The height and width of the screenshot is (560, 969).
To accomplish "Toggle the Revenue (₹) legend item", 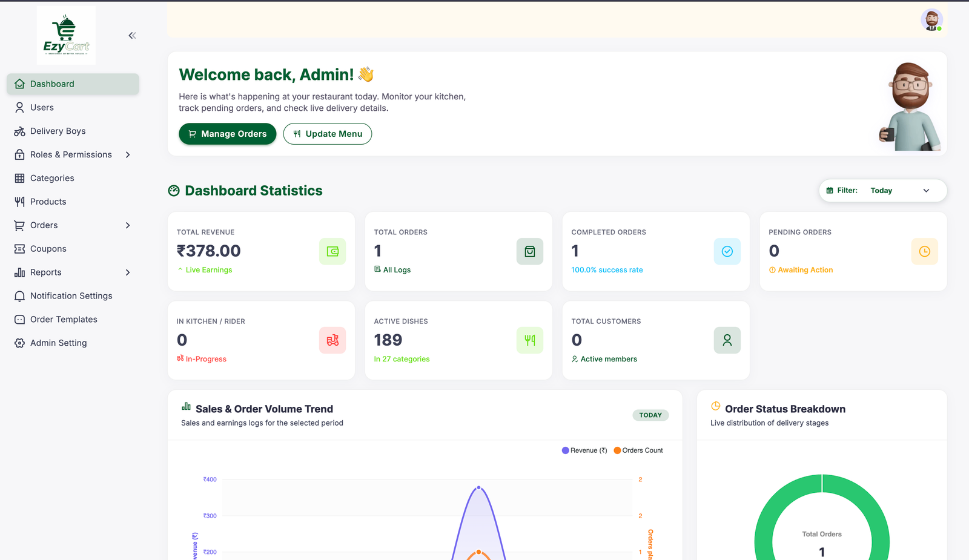I will (584, 450).
